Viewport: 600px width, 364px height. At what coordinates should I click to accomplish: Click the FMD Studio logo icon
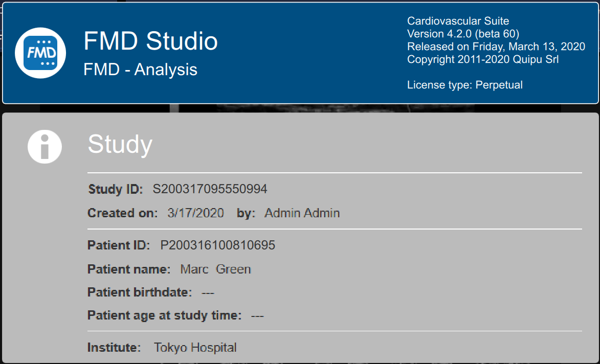coord(40,53)
